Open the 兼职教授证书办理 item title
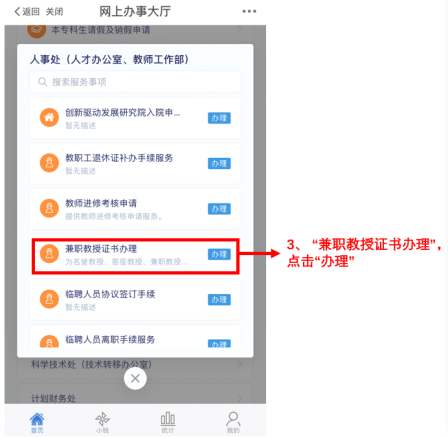The height and width of the screenshot is (437, 448). pos(101,249)
